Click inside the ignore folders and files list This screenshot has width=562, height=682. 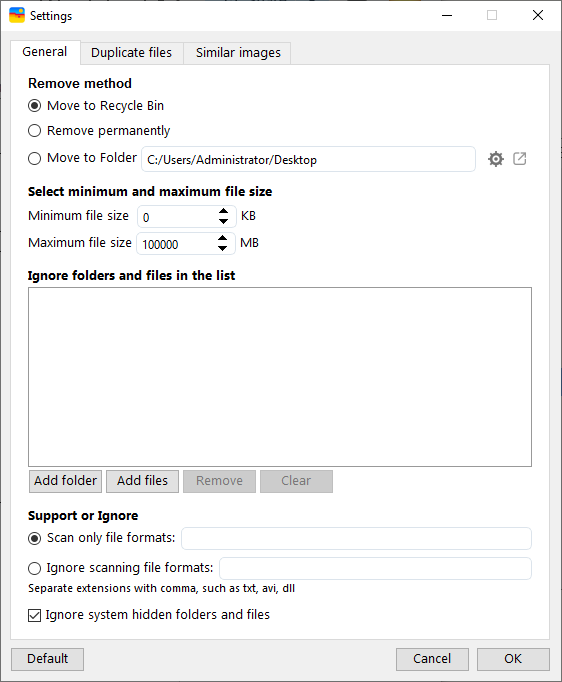pyautogui.click(x=280, y=377)
